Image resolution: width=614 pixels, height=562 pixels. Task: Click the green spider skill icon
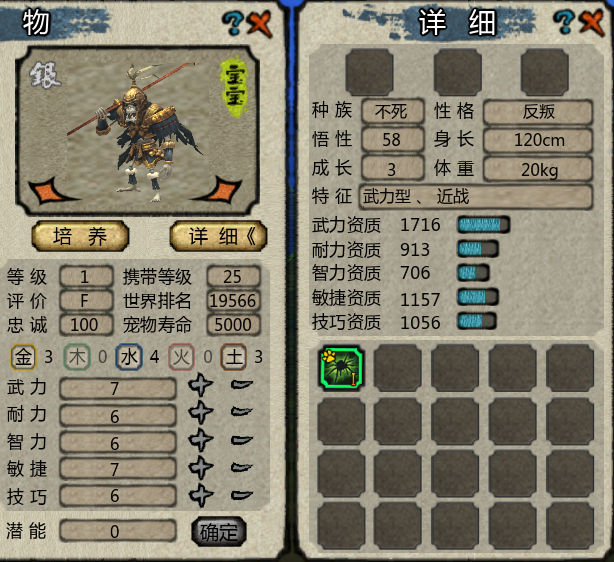[x=341, y=368]
